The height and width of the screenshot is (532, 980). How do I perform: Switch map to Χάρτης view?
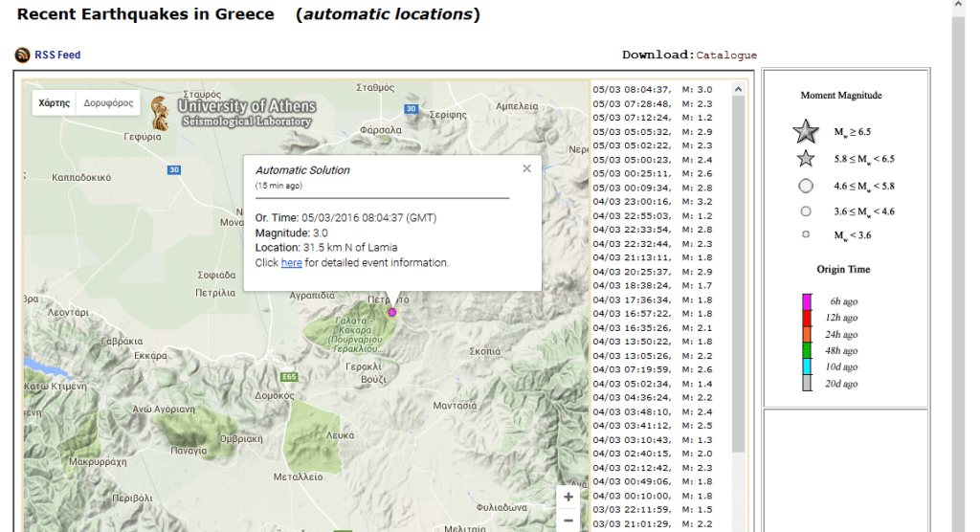pos(55,103)
